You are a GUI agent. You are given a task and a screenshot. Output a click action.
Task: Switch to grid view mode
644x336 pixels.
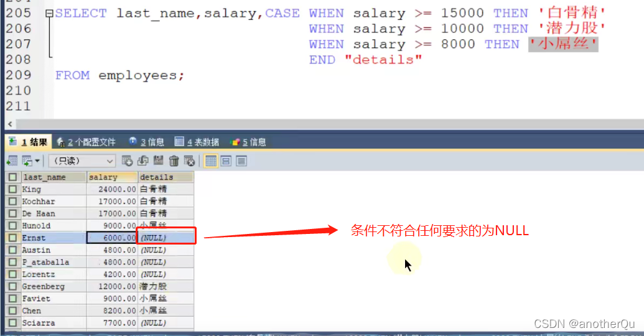[x=211, y=161]
